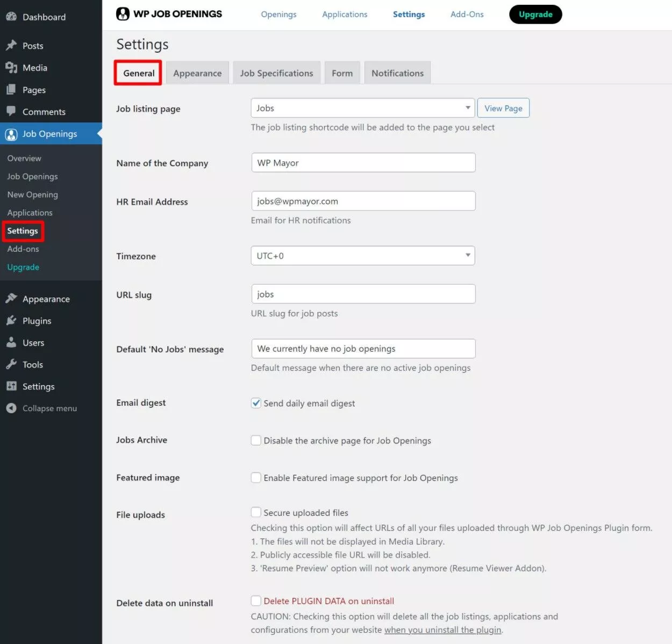The image size is (672, 644).
Task: Open Job Openings submenu item
Action: [32, 176]
